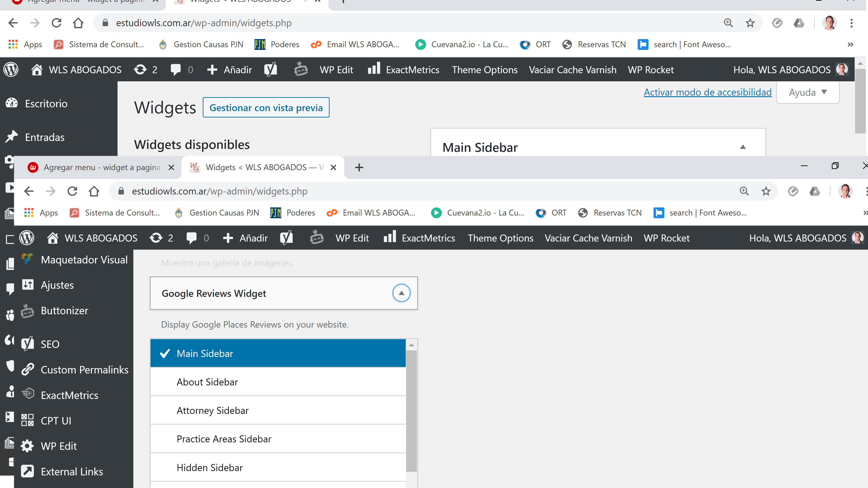Click Sistema de Consult bookmark in back window
The height and width of the screenshot is (488, 868).
click(99, 45)
